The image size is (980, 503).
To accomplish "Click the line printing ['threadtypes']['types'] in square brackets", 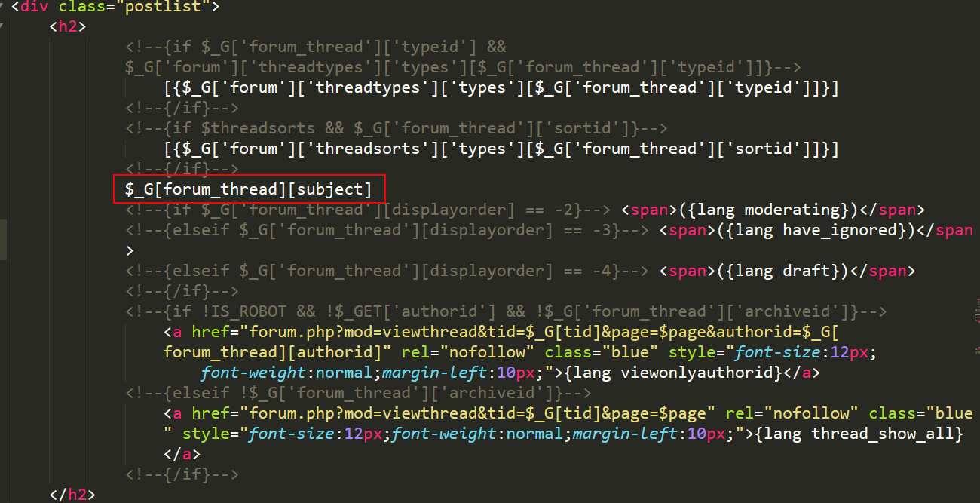I will click(x=501, y=87).
